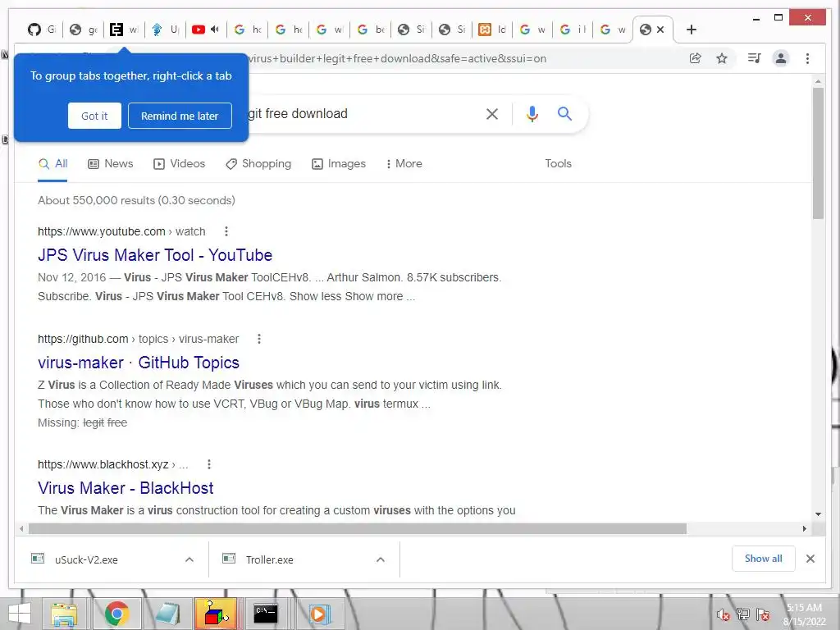Open JPS Virus Maker Tool - YouTube link
Image resolution: width=840 pixels, height=630 pixels.
155,255
